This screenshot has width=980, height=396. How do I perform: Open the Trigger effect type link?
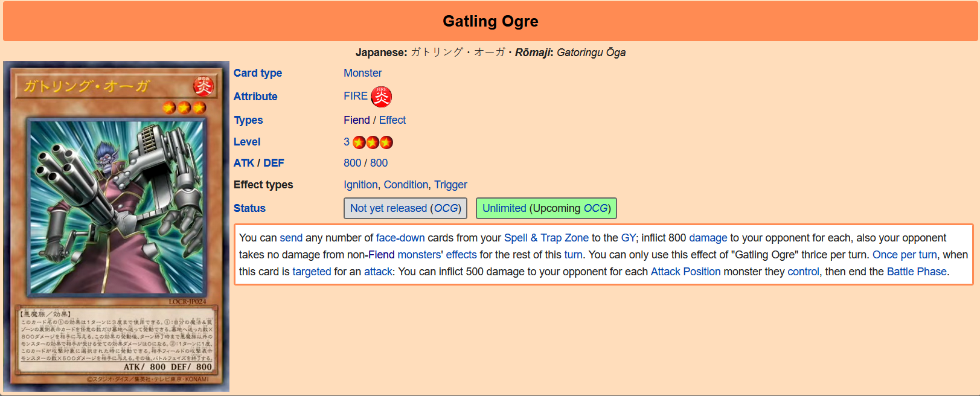tap(450, 185)
